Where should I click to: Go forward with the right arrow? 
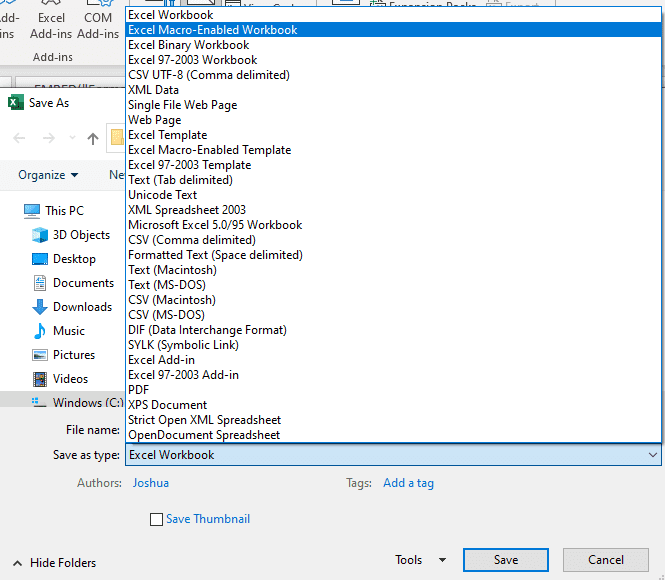(49, 138)
